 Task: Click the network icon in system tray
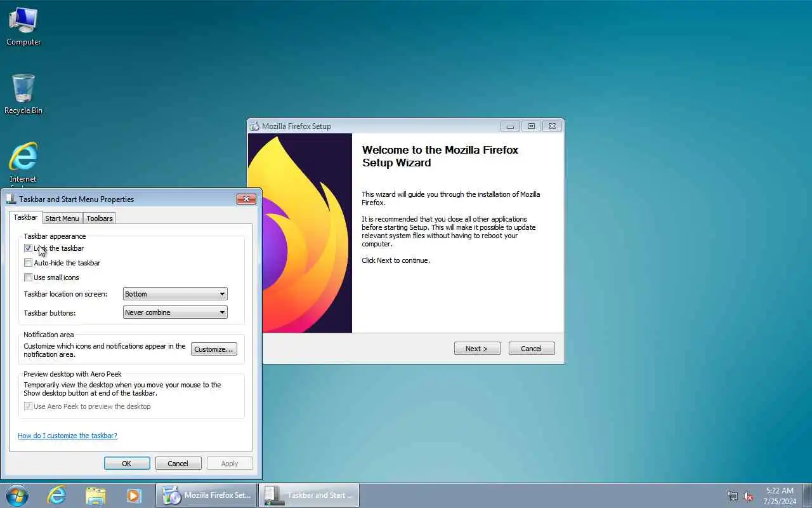point(733,496)
